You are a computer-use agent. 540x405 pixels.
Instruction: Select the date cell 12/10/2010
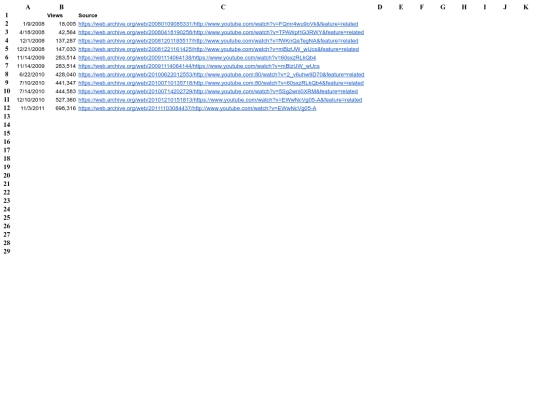point(31,100)
